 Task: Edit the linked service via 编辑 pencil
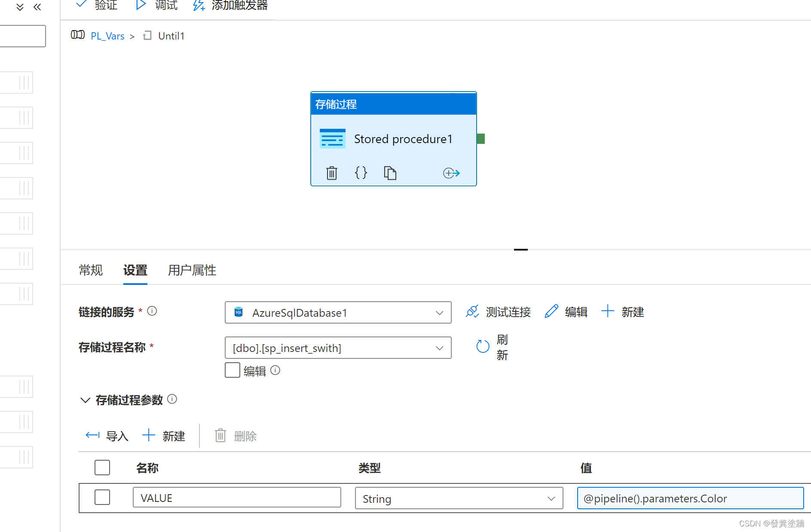[566, 312]
